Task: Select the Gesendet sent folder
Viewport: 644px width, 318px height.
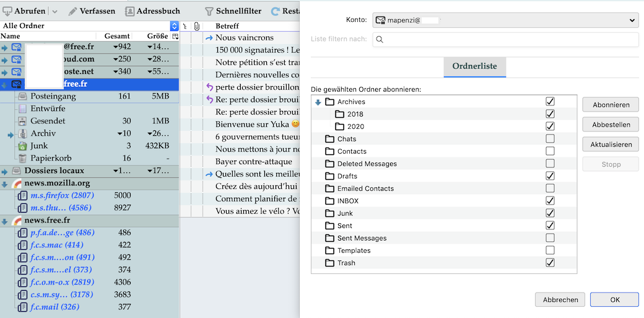Action: click(48, 121)
